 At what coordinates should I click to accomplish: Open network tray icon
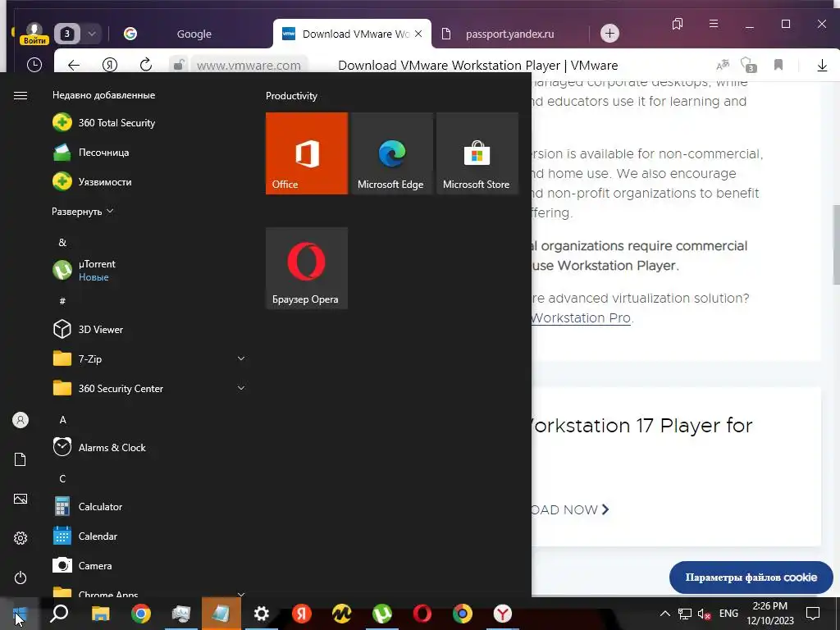685,614
